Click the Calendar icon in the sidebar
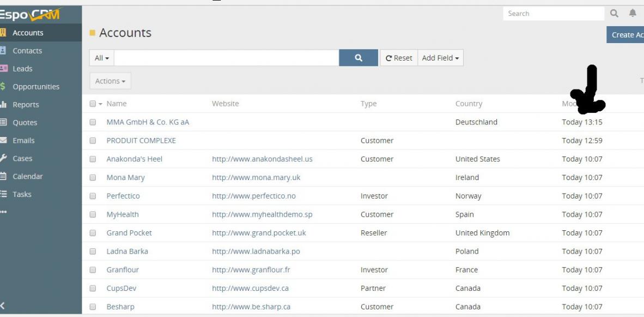This screenshot has height=317, width=644. coord(3,176)
